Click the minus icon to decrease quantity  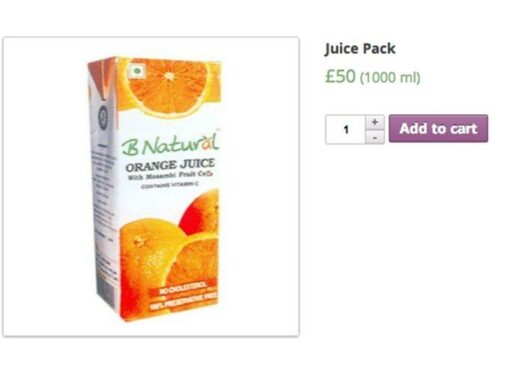[375, 137]
